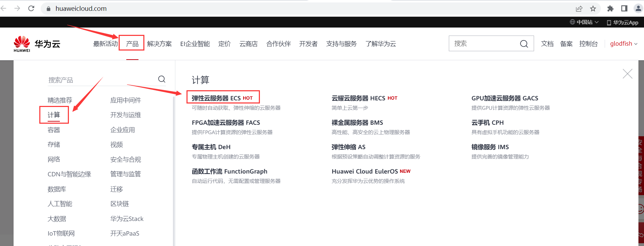
Task: Open the 了解华为云 menu
Action: coord(381,44)
